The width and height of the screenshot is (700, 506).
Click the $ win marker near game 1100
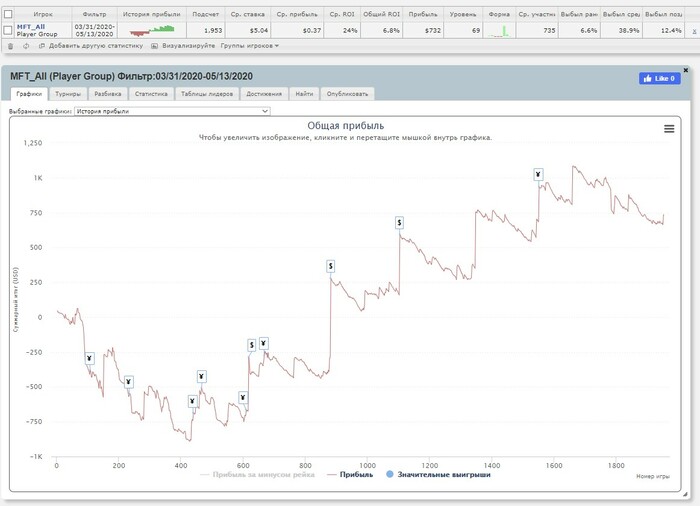(399, 223)
